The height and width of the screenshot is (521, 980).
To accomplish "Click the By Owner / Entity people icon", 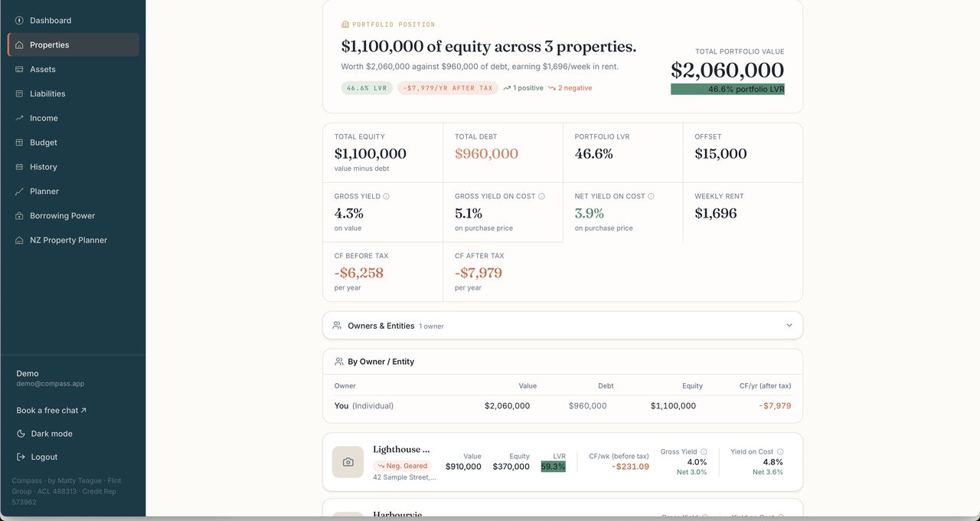I will click(x=339, y=362).
